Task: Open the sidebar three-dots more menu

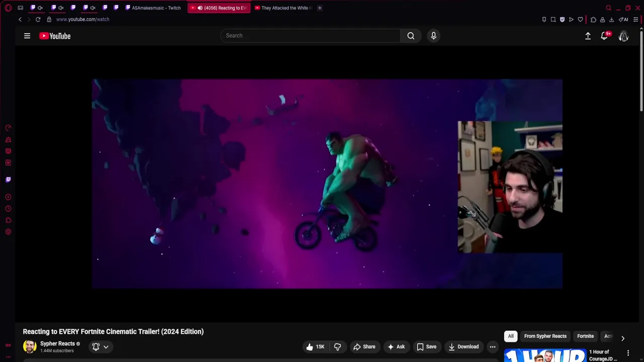Action: (8, 356)
